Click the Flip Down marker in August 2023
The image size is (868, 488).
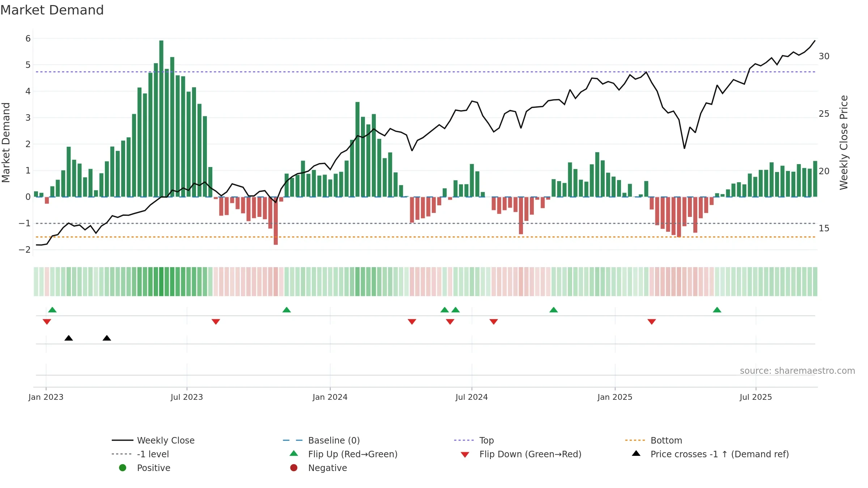point(216,322)
